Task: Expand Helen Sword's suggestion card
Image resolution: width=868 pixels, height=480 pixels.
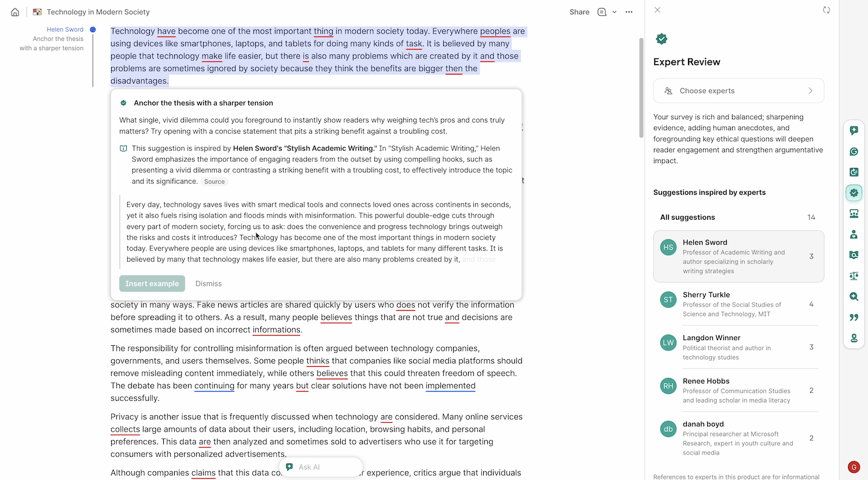Action: [738, 256]
